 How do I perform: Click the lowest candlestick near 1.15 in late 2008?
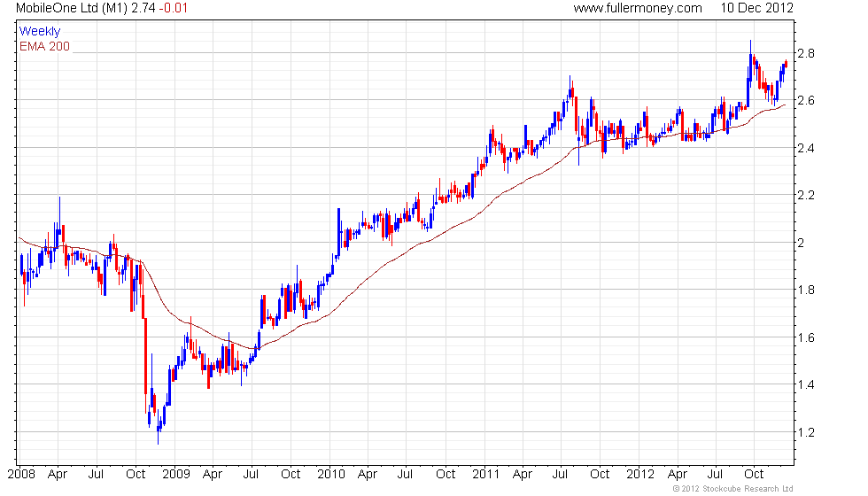point(159,428)
